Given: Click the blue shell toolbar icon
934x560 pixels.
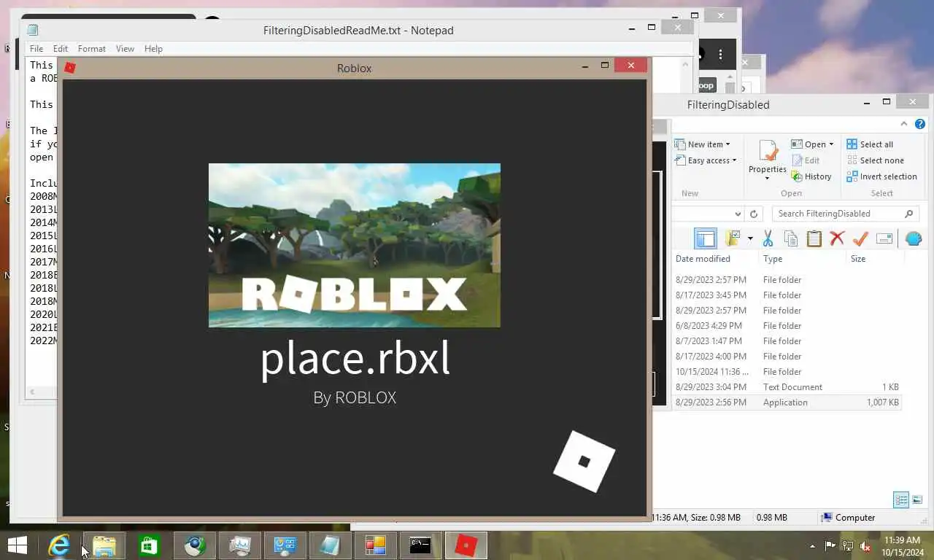Looking at the screenshot, I should pos(913,238).
